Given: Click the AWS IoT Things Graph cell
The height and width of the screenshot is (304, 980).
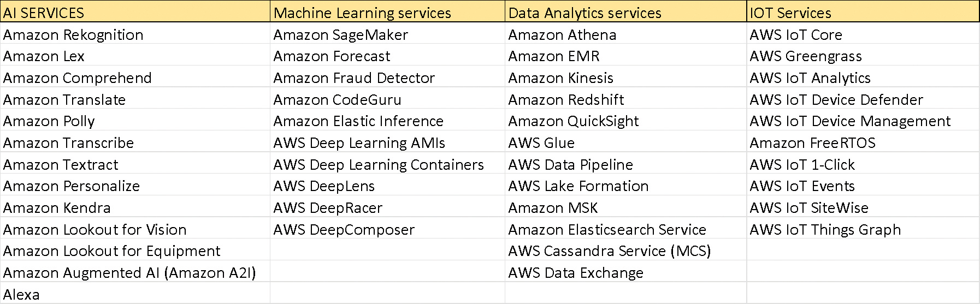Looking at the screenshot, I should coord(825,230).
